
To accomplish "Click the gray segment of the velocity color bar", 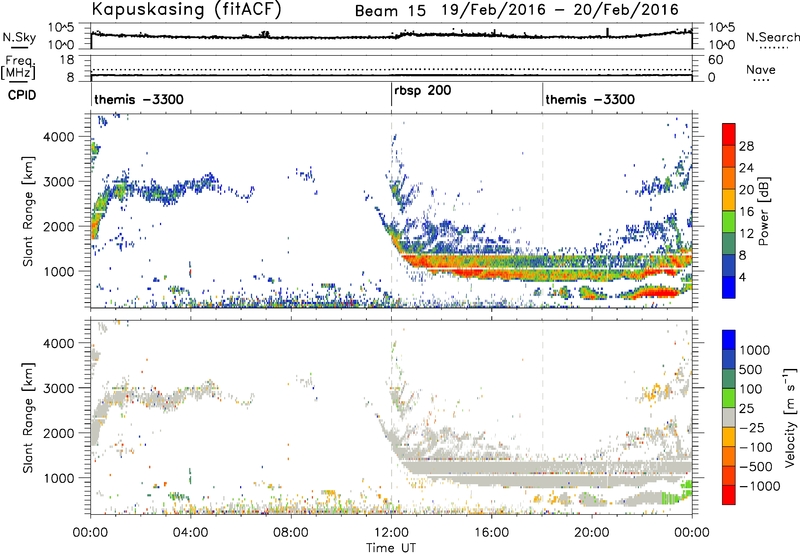I will (x=729, y=417).
